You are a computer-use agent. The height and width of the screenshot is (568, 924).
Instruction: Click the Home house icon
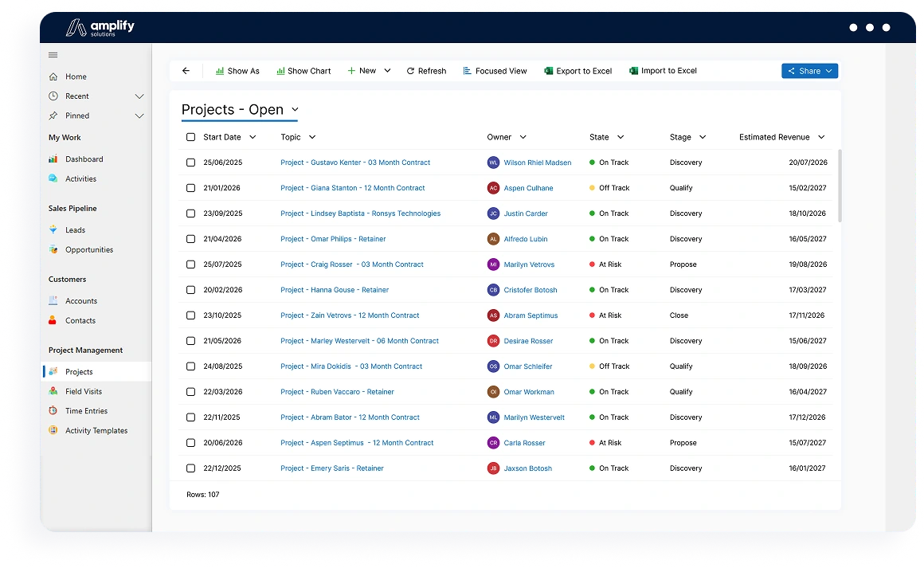pos(53,76)
